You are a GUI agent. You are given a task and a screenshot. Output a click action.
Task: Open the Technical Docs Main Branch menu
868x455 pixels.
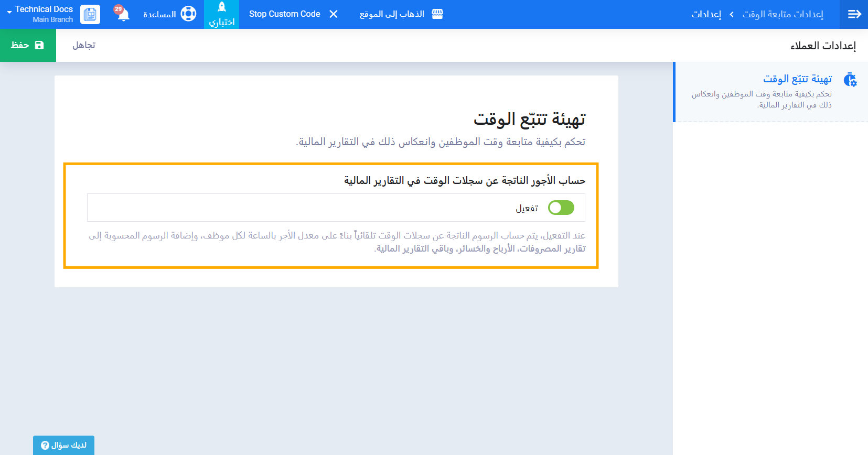tap(44, 14)
